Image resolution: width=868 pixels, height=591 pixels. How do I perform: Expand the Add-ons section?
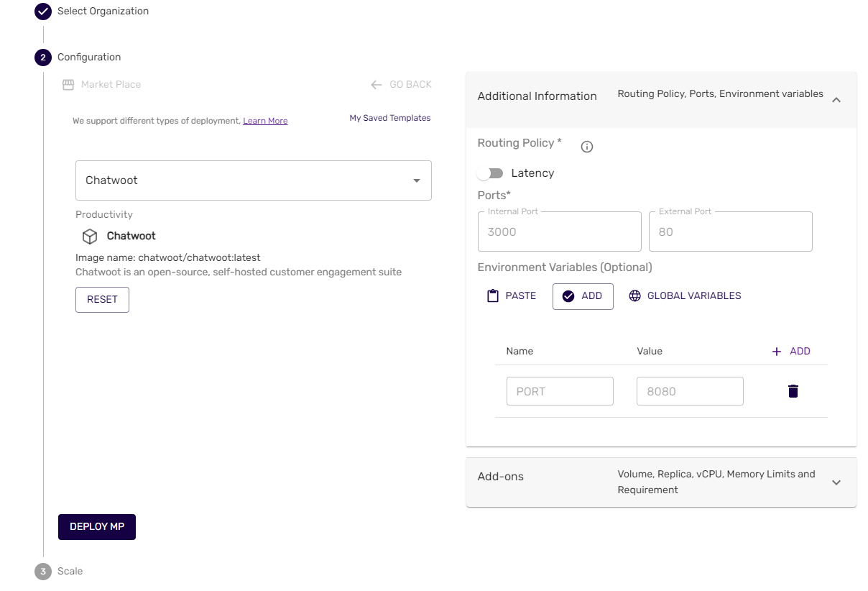pyautogui.click(x=836, y=482)
